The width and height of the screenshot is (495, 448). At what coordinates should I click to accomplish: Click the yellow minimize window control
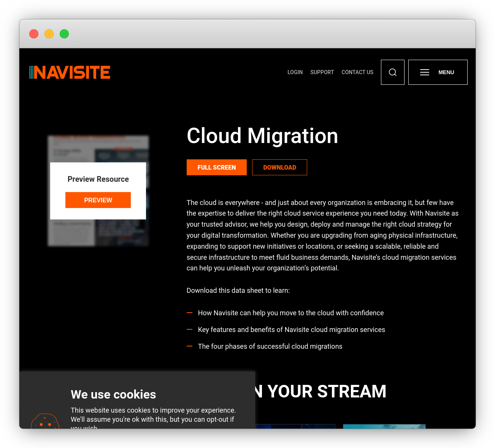point(49,34)
